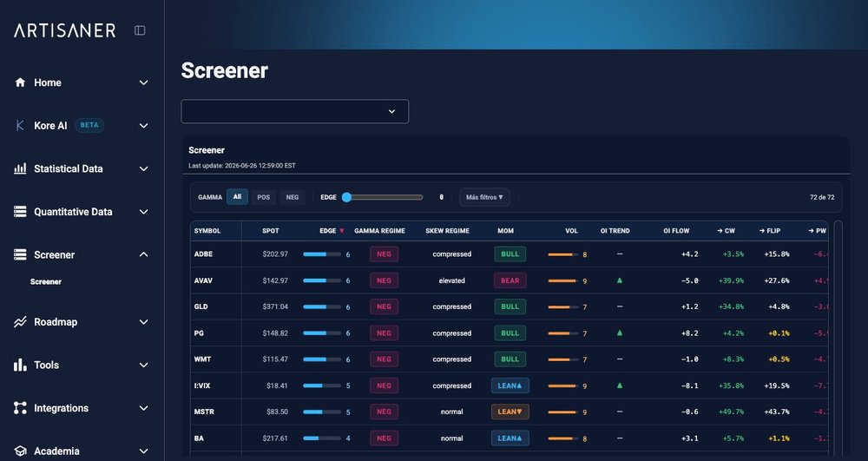
Task: Click the Kore AI K icon
Action: point(20,126)
